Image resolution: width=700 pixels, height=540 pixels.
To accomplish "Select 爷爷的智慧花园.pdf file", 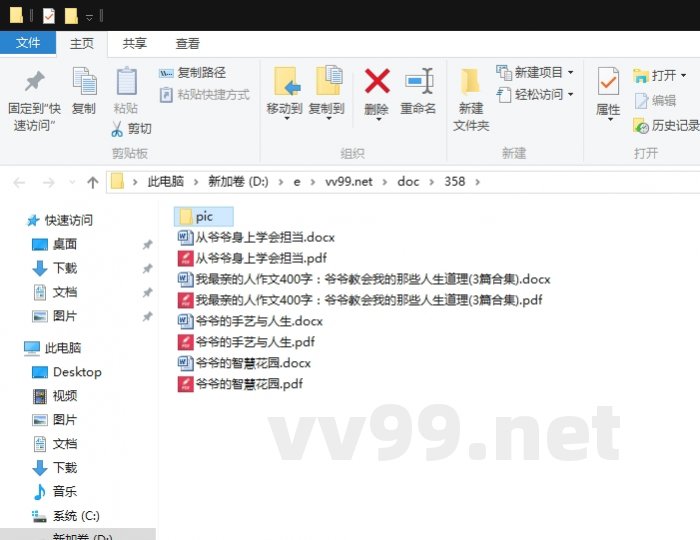I will [x=240, y=384].
